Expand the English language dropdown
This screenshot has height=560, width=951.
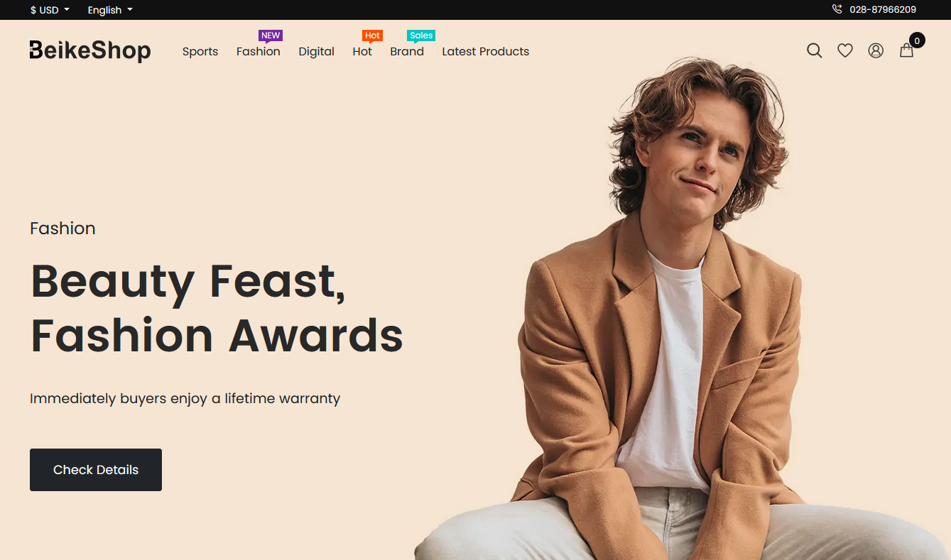click(110, 10)
